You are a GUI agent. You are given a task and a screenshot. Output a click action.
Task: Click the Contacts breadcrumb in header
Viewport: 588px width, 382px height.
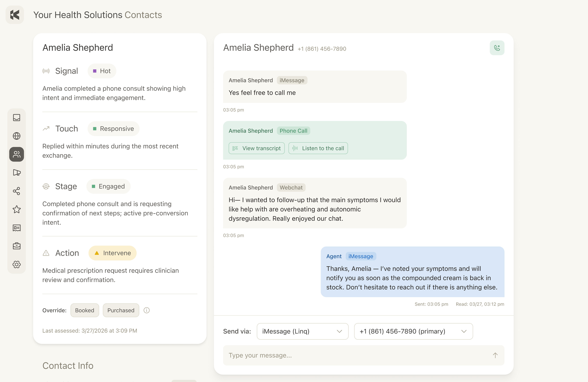143,15
